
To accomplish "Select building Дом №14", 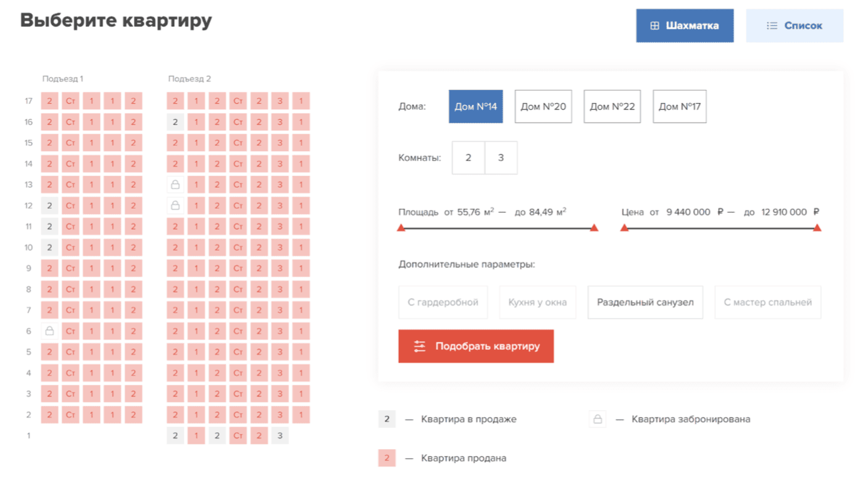I will coord(475,107).
